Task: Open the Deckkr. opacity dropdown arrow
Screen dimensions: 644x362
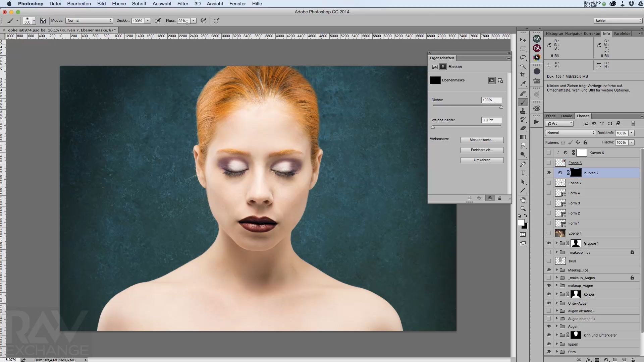Action: 148,21
